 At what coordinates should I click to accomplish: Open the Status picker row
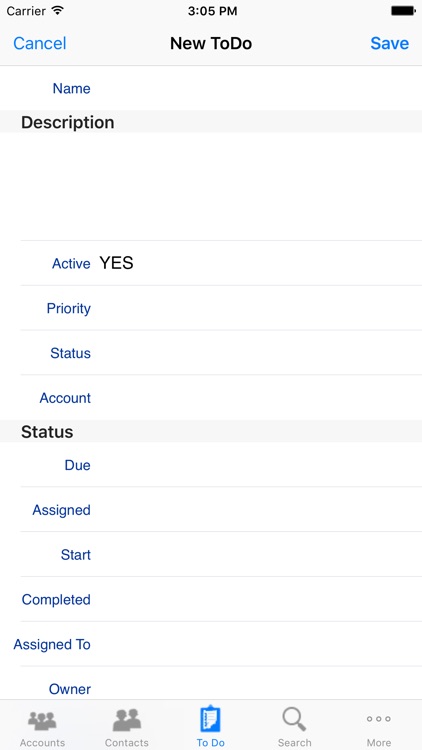pyautogui.click(x=211, y=353)
